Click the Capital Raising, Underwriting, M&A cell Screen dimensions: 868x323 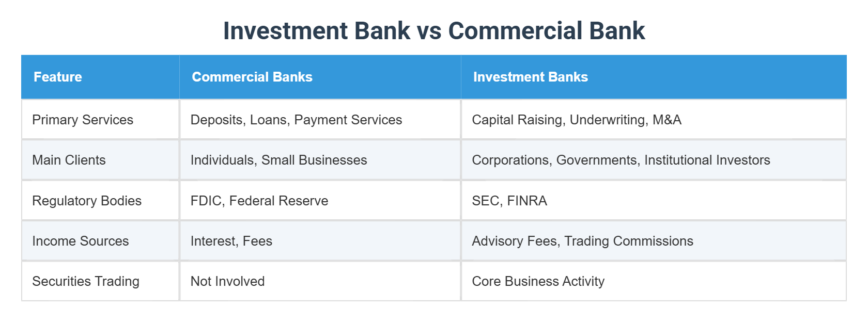(654, 120)
